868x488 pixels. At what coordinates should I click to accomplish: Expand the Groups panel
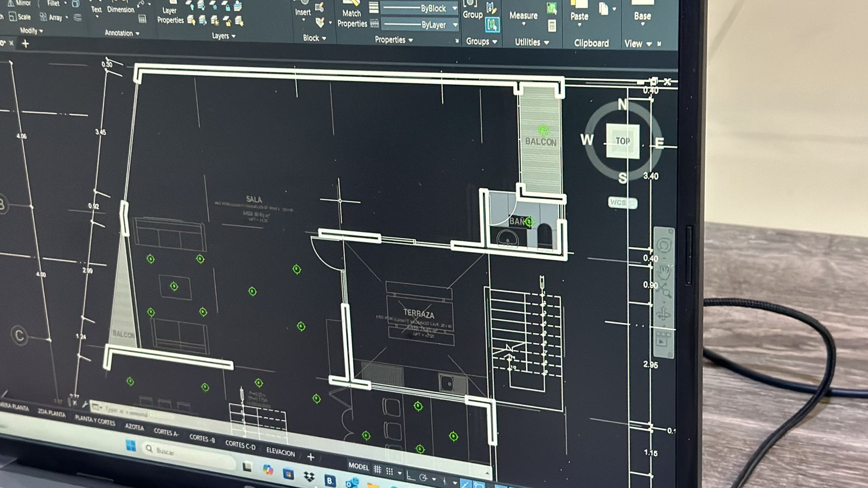482,41
